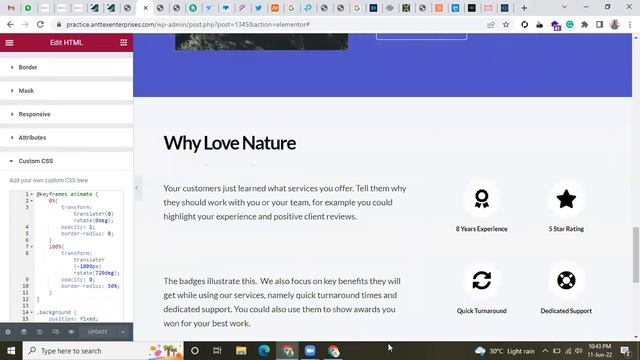Expand the Mask section
The width and height of the screenshot is (640, 360).
pos(67,91)
